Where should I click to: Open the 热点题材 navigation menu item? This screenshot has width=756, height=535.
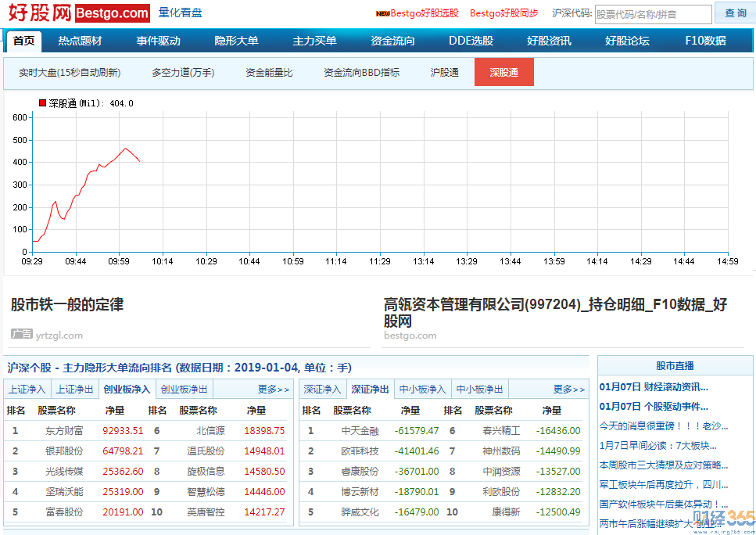80,41
